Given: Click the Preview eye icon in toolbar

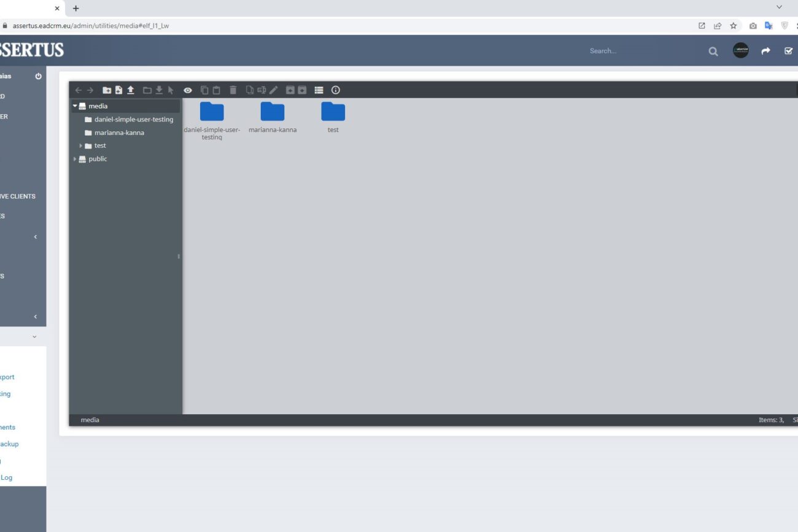Looking at the screenshot, I should [188, 90].
